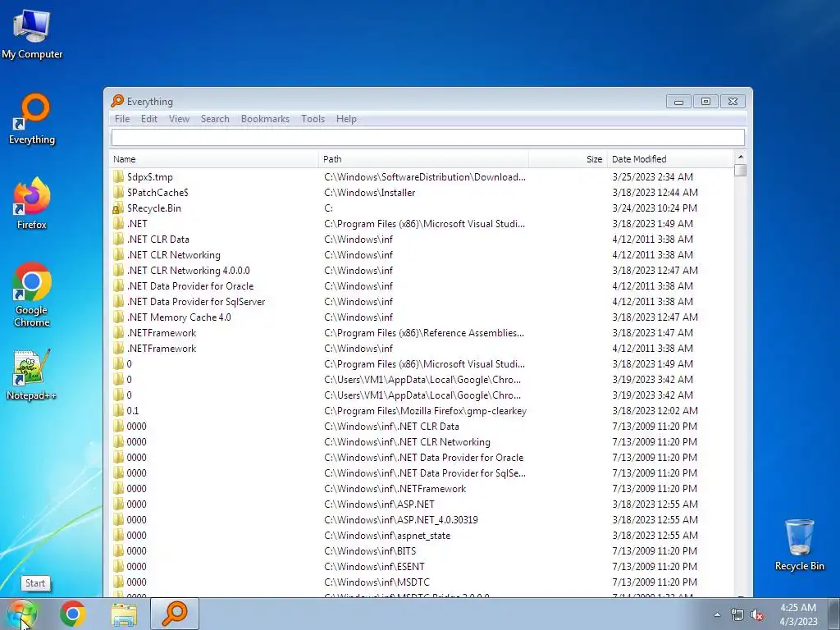Open the File menu
The image size is (840, 630).
pyautogui.click(x=122, y=119)
